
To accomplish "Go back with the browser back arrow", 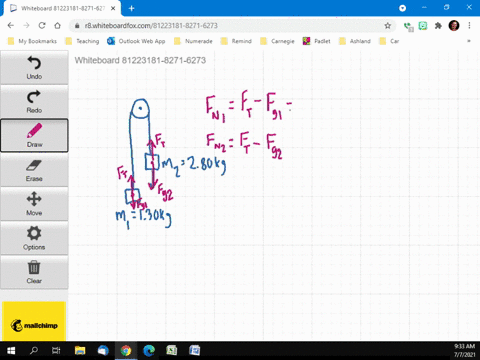I will 11,26.
